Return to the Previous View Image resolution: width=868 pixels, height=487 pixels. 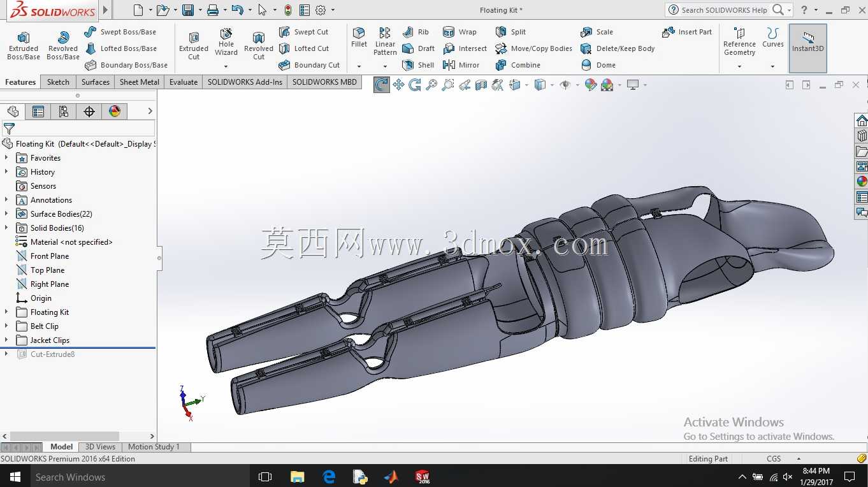point(465,85)
